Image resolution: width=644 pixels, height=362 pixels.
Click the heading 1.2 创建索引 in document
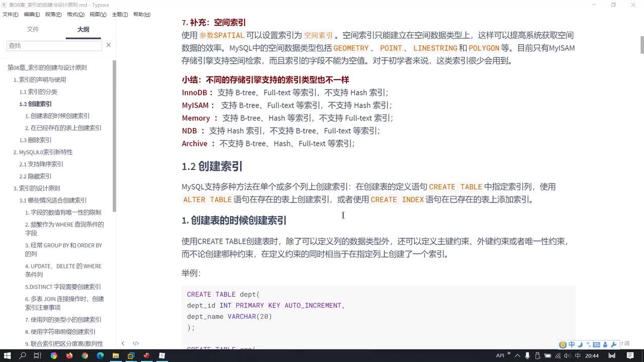coord(212,166)
